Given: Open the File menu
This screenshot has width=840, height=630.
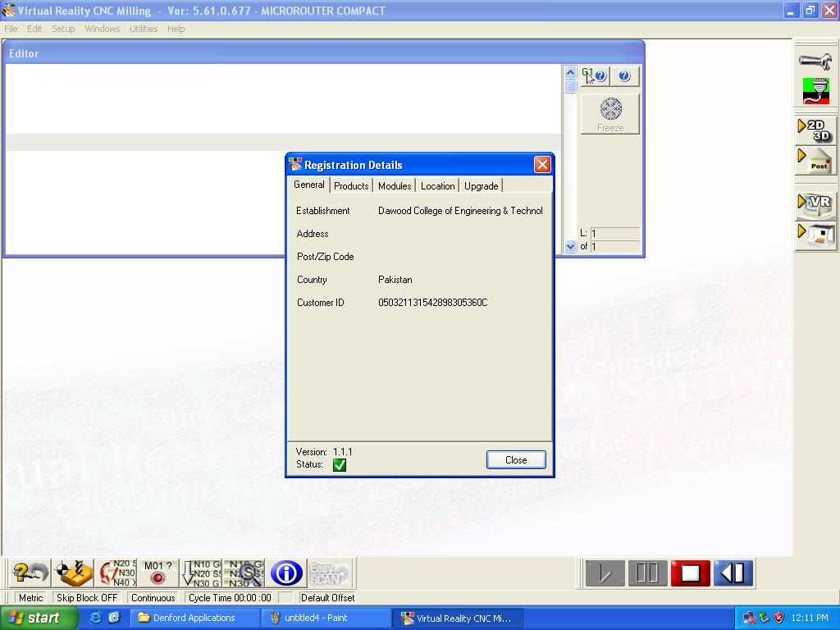Looking at the screenshot, I should pyautogui.click(x=11, y=29).
